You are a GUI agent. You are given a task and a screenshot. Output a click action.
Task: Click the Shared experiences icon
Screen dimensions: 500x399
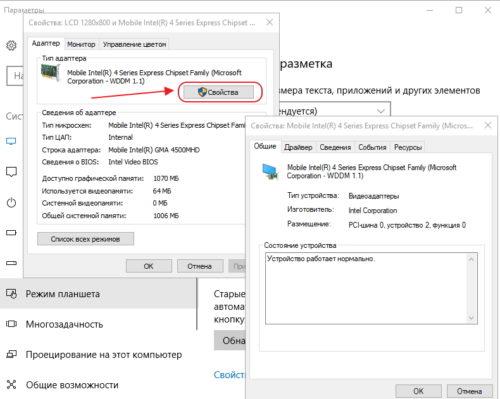coord(11,385)
